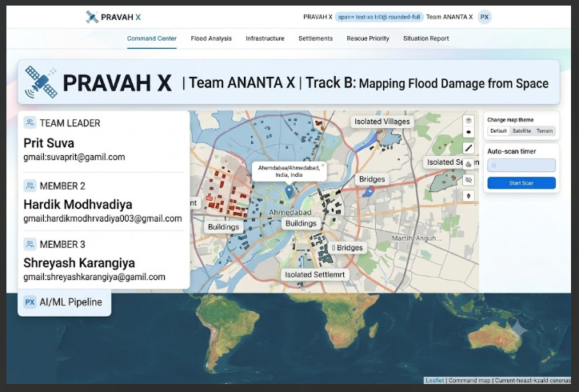Click the blue location pin over Ahmedabad
The image size is (579, 392).
click(289, 192)
